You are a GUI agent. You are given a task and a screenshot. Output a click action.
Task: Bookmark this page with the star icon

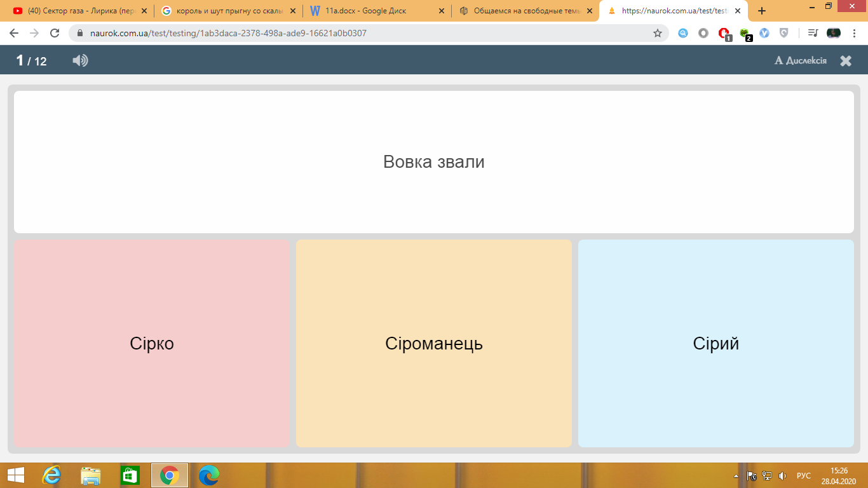pyautogui.click(x=658, y=33)
